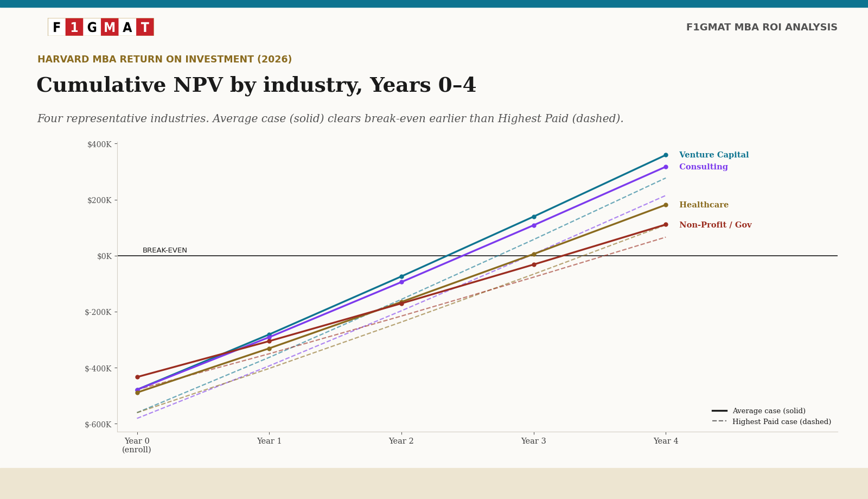Click the Year 3 x-axis label
868x499 pixels.
point(534,441)
